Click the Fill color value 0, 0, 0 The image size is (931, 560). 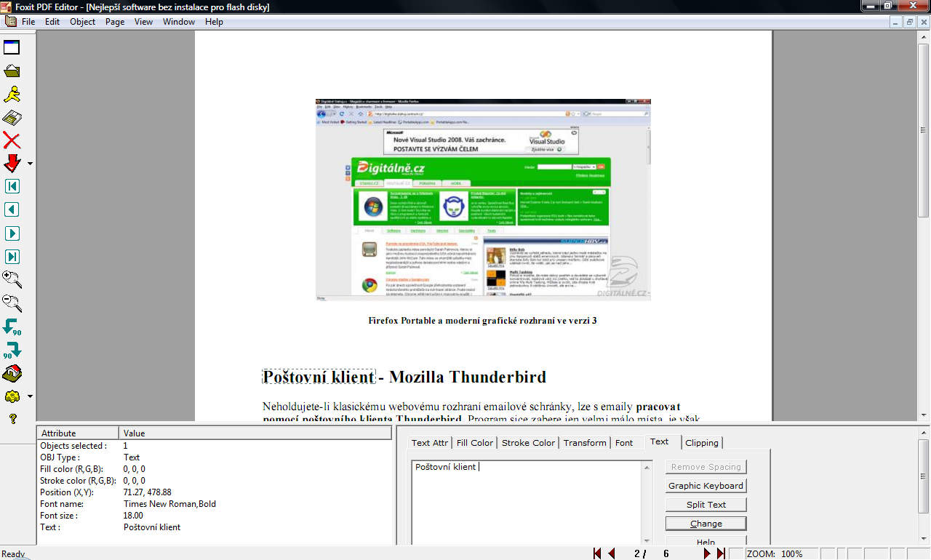coord(134,469)
